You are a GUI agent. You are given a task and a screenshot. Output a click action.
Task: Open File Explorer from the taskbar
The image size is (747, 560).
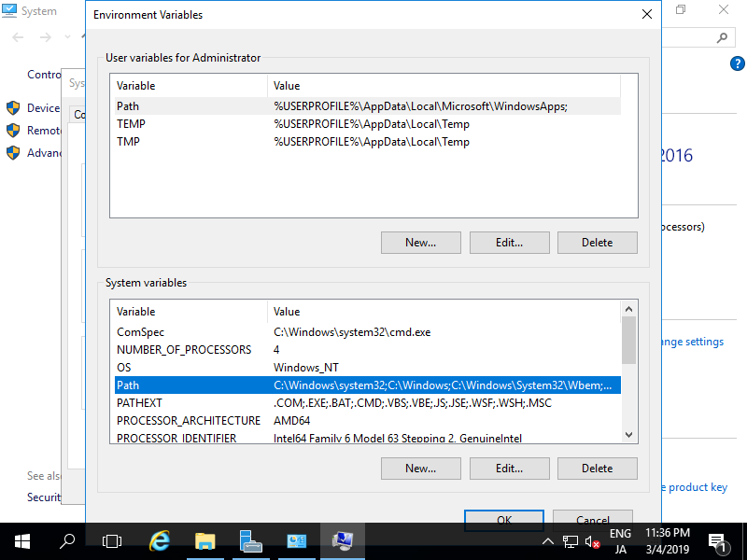click(x=205, y=540)
